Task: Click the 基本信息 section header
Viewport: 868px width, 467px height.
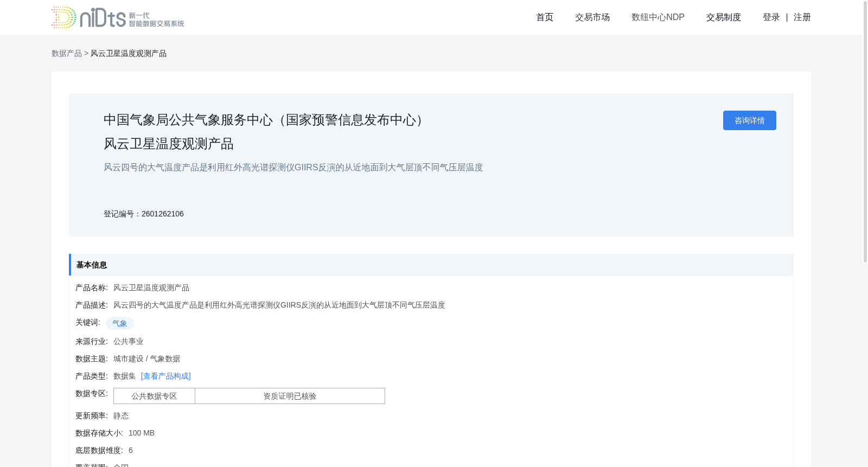Action: (431, 265)
